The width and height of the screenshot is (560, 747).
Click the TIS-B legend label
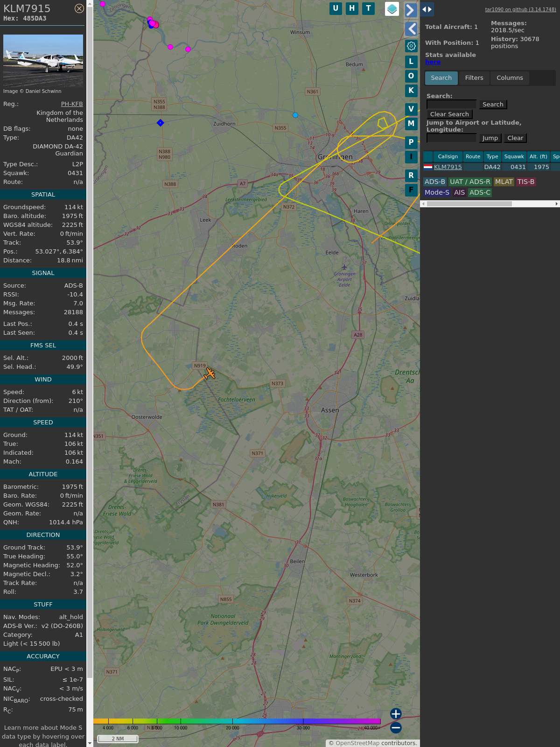[x=526, y=182]
